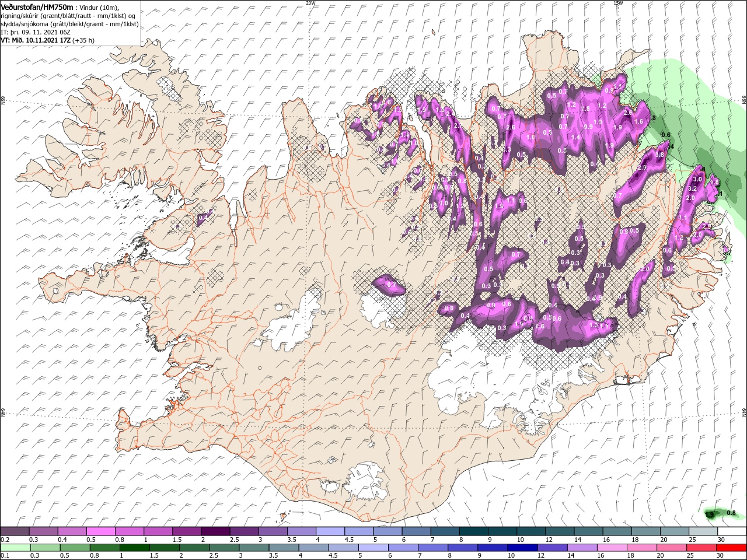Pick the light pink 16 rain legend swatch

[611, 548]
